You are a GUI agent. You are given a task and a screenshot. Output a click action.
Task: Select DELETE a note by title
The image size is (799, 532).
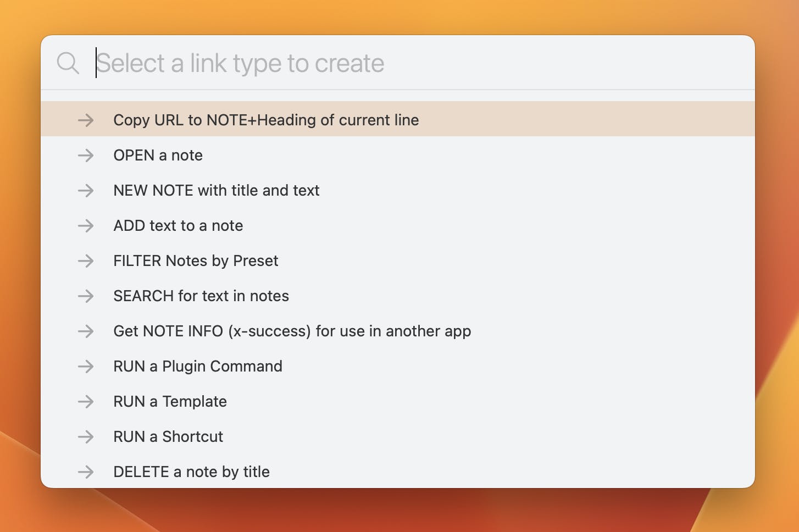coord(191,472)
